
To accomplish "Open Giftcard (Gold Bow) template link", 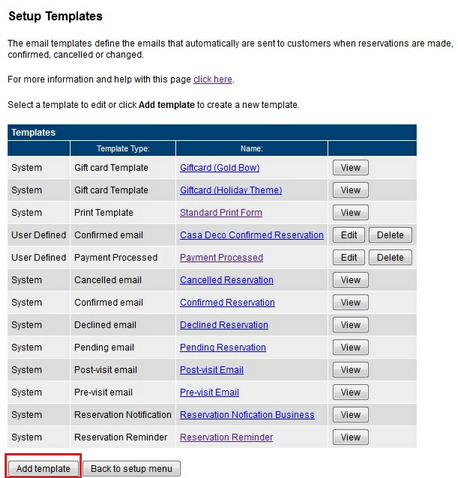I will (220, 168).
